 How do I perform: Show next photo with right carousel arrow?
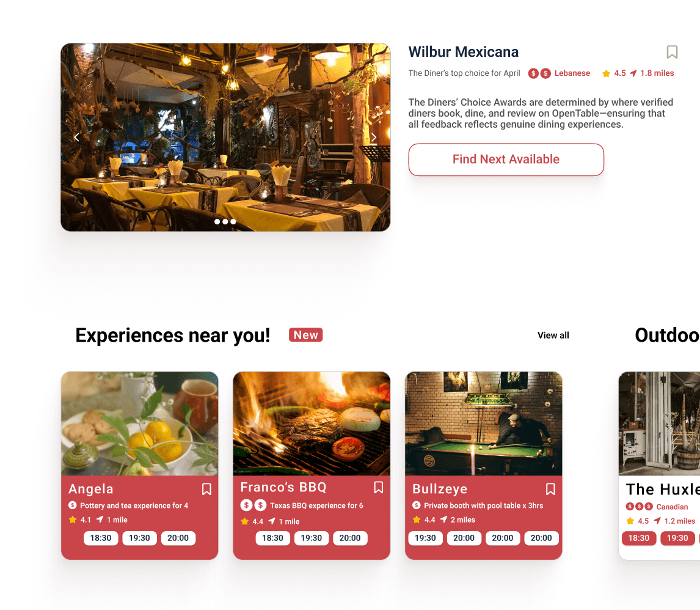pos(374,138)
